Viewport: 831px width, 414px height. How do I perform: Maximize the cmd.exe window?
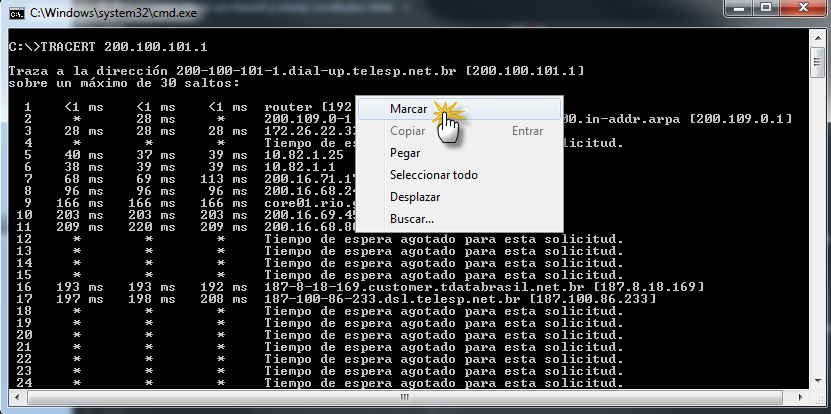(766, 8)
